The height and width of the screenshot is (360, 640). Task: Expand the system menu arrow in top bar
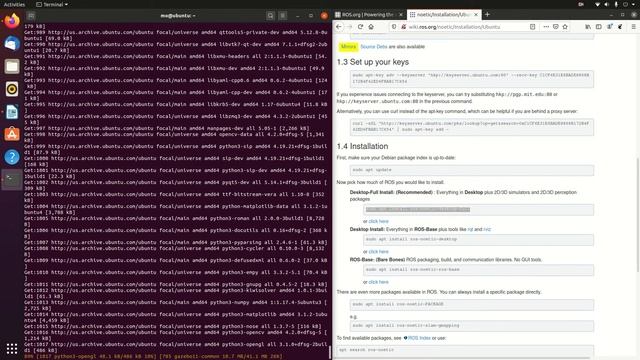click(x=634, y=4)
